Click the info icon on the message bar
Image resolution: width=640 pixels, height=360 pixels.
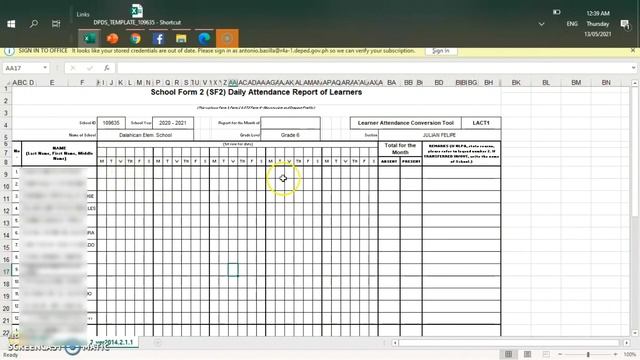(9, 51)
